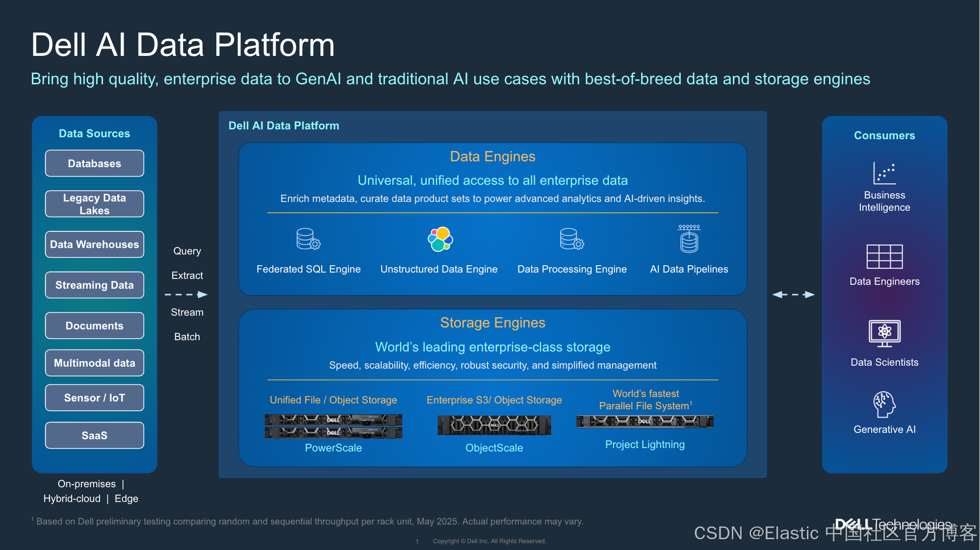Click the Batch label
Image resolution: width=980 pixels, height=550 pixels.
coord(187,337)
